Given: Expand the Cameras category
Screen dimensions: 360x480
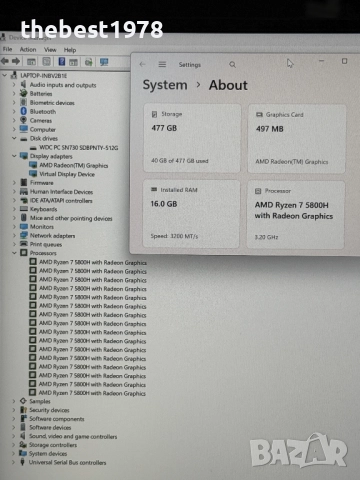Looking at the screenshot, I should tap(14, 120).
